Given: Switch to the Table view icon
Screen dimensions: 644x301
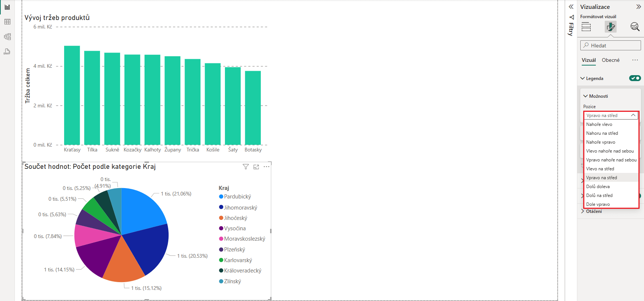Looking at the screenshot, I should 7,22.
